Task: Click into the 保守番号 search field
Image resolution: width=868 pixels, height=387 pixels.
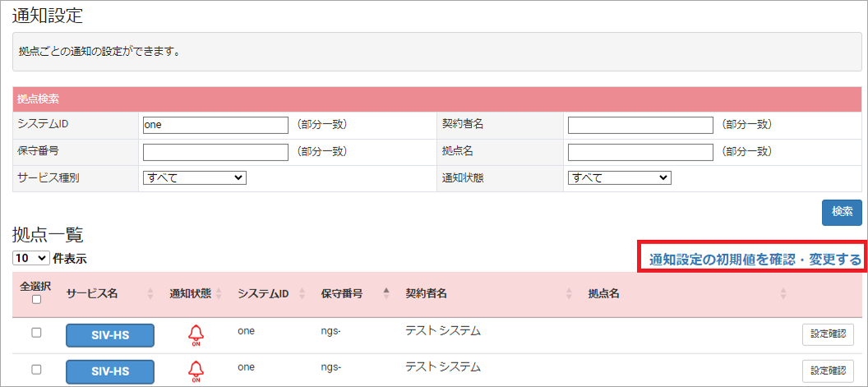Action: (x=215, y=152)
